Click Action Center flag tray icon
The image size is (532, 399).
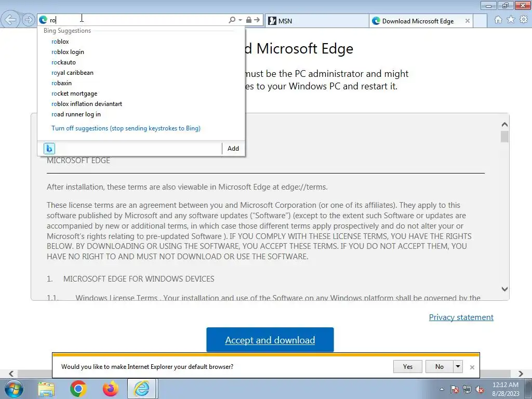[x=454, y=389]
